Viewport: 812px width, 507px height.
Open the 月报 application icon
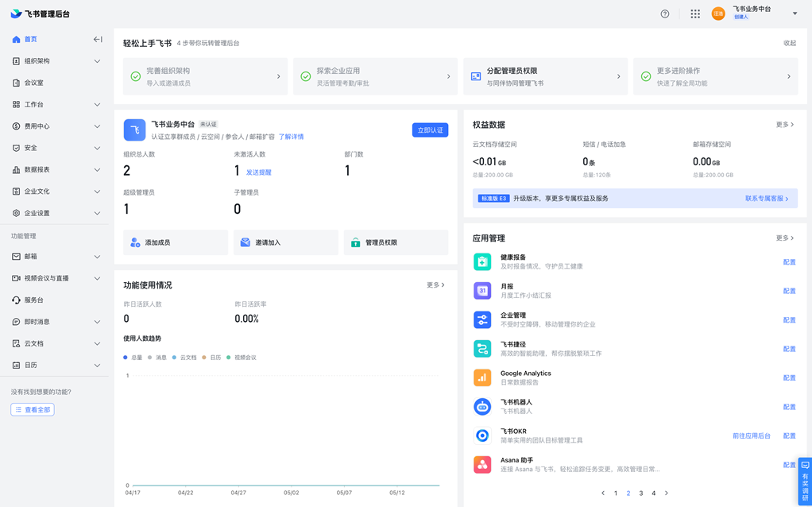482,290
